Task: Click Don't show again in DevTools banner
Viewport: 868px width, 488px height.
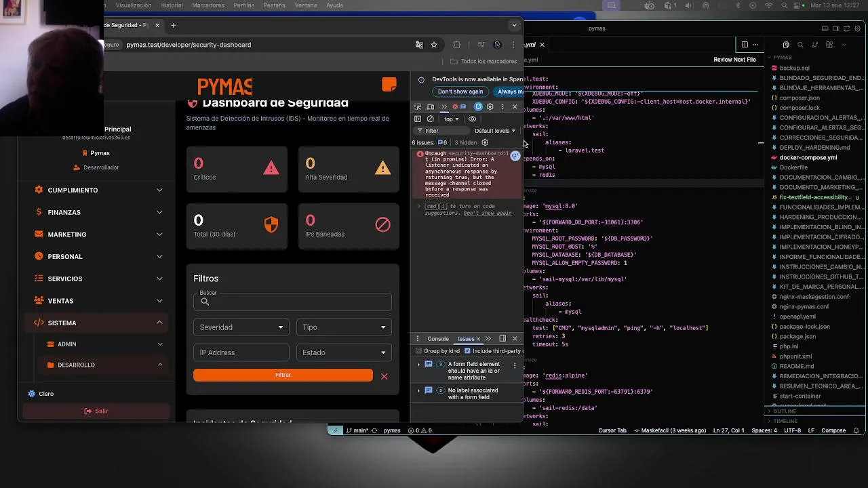Action: [460, 91]
